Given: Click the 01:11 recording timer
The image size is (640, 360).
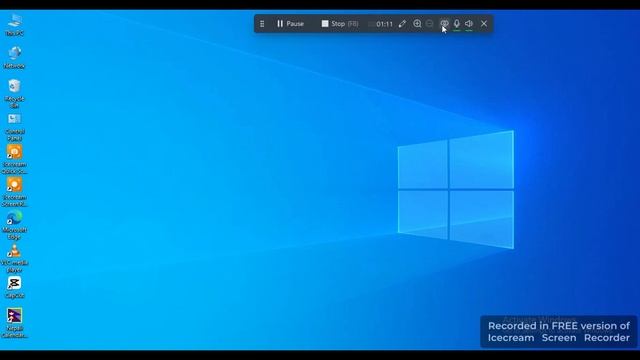Looking at the screenshot, I should point(384,24).
